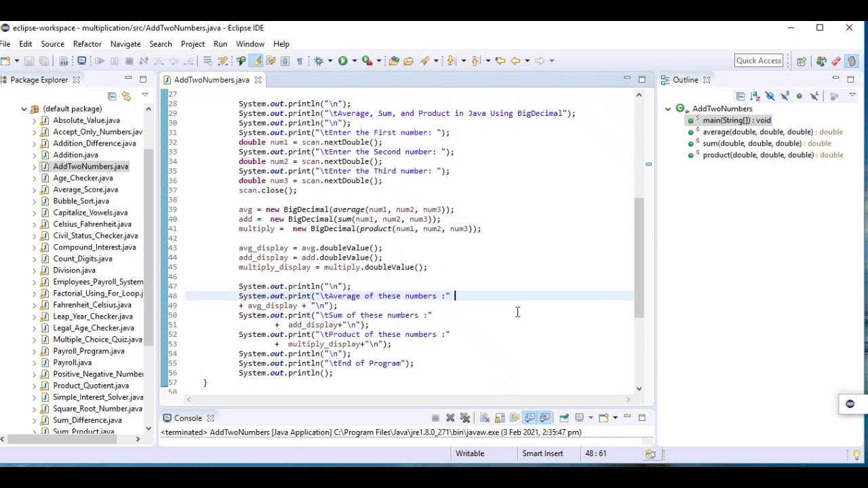Open the Display Selected Console dropdown

591,418
